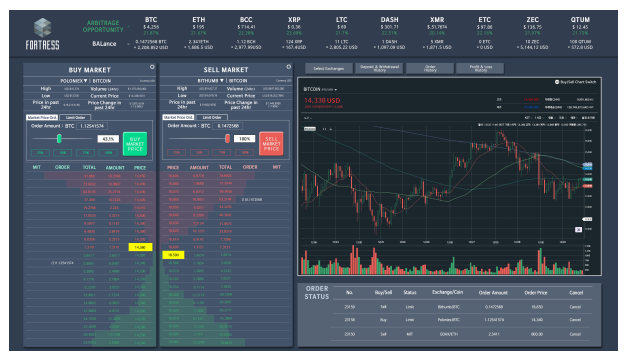Cancel the Bithumb/BTC sell order
This screenshot has width=627, height=361.
click(575, 307)
